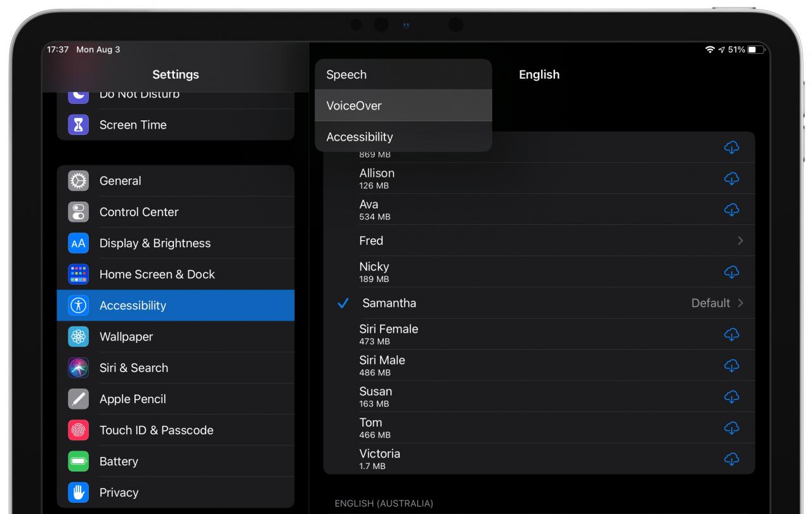Image resolution: width=812 pixels, height=514 pixels.
Task: Tap the Apple Pencil icon
Action: coord(78,399)
